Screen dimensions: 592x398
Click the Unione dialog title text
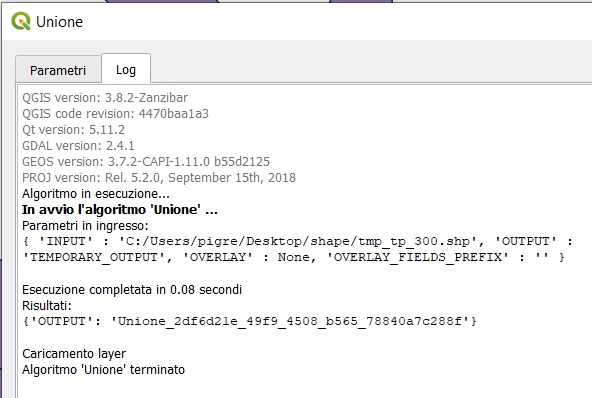coord(59,22)
